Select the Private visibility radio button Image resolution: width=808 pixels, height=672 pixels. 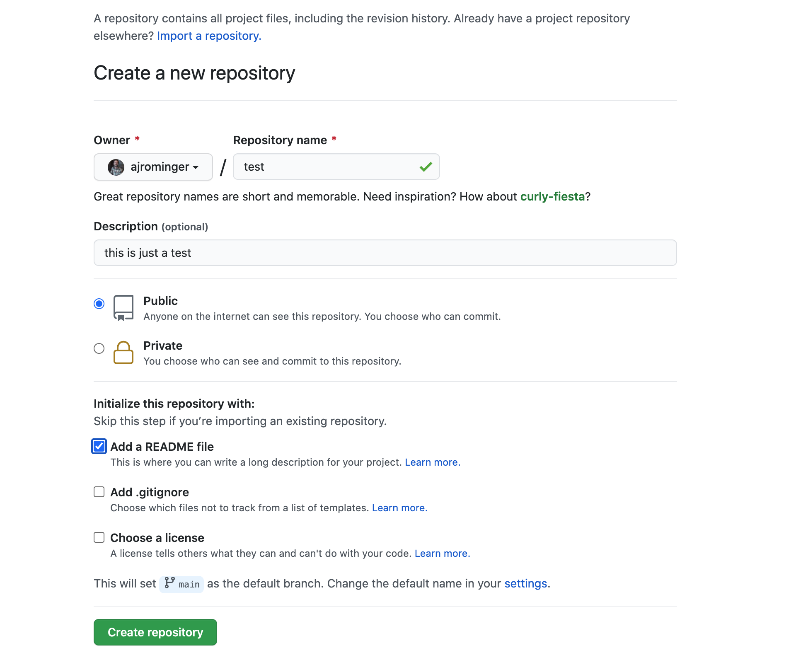pos(99,348)
